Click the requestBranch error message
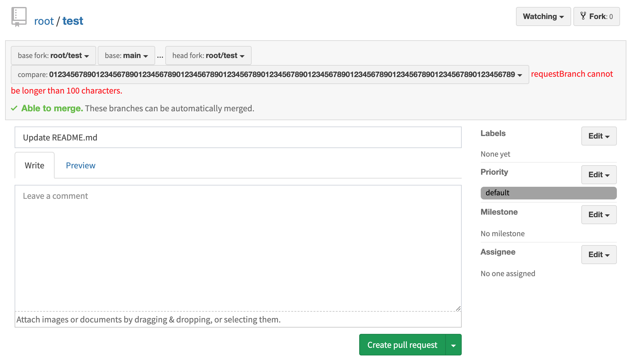Image resolution: width=634 pixels, height=364 pixels. pos(312,82)
